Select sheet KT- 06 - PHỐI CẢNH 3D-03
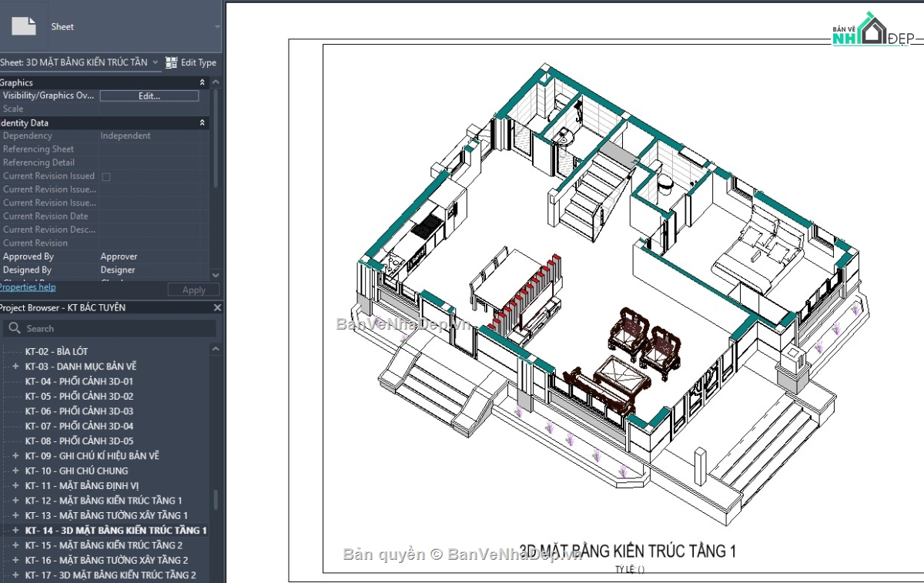Image resolution: width=924 pixels, height=583 pixels. pyautogui.click(x=79, y=411)
